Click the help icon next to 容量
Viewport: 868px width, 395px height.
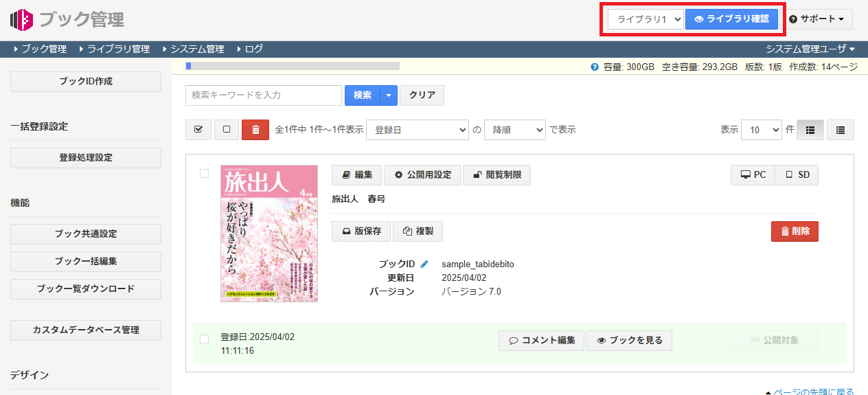[x=595, y=67]
